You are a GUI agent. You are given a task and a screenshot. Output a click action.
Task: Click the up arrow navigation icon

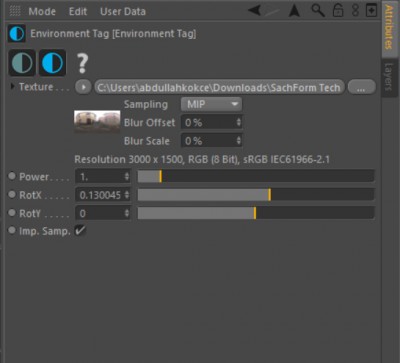(294, 11)
